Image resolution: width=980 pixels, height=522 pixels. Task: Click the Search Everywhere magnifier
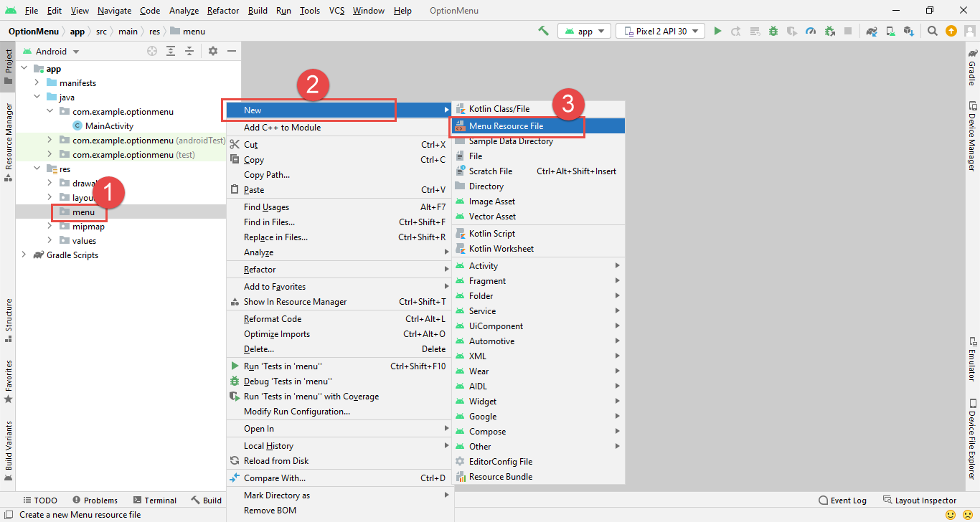[x=932, y=31]
